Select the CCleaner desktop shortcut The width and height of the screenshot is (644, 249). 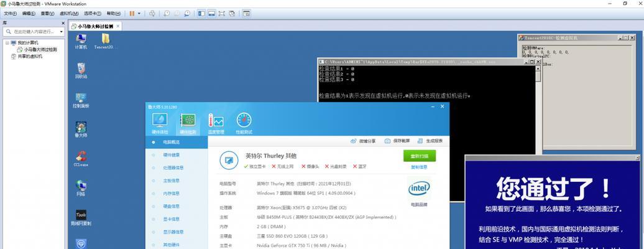pos(81,159)
